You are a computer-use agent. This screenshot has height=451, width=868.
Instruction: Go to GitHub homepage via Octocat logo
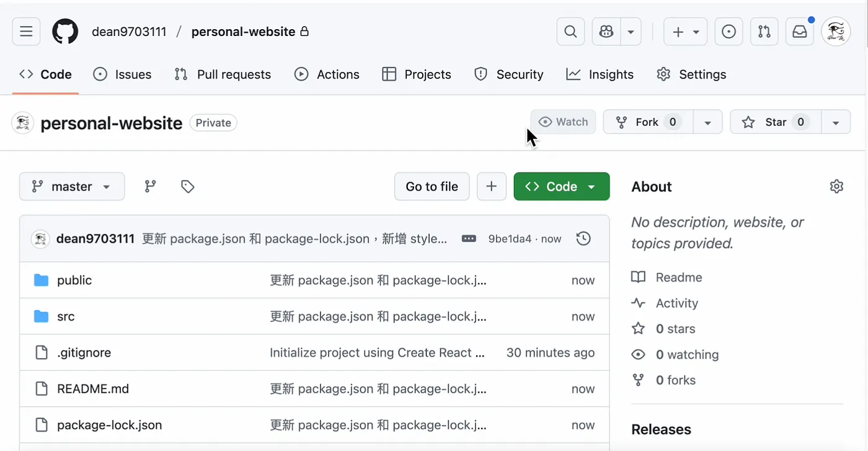pos(65,32)
